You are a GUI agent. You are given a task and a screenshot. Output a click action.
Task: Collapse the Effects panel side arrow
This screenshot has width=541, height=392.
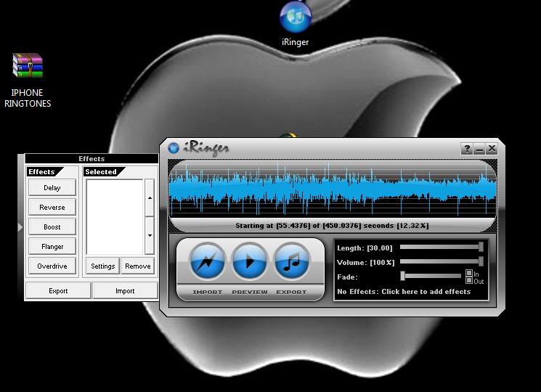coord(20,227)
